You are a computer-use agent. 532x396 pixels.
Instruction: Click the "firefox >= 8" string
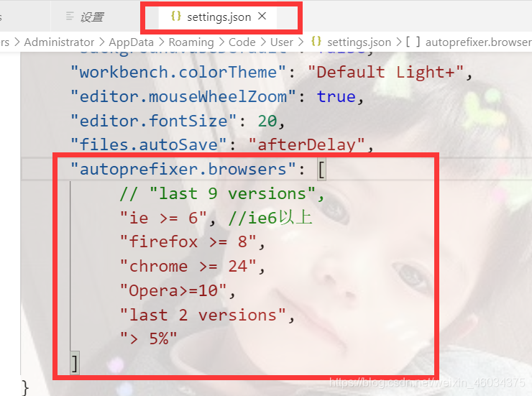coord(188,242)
